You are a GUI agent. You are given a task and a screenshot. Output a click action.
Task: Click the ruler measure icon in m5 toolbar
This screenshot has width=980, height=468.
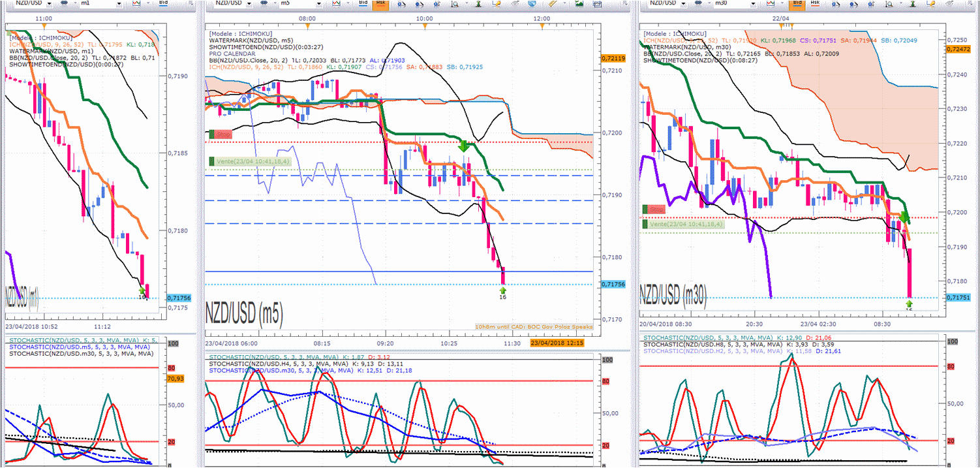coord(551,4)
